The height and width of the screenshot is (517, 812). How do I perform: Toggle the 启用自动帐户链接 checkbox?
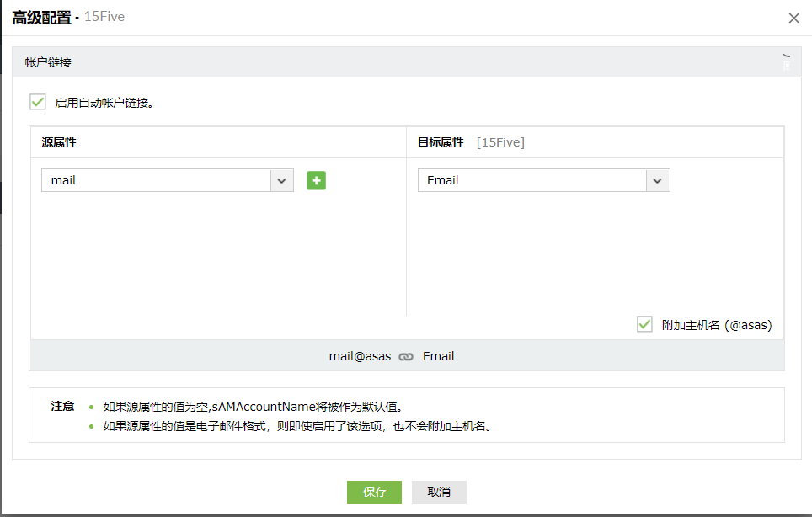pos(37,101)
